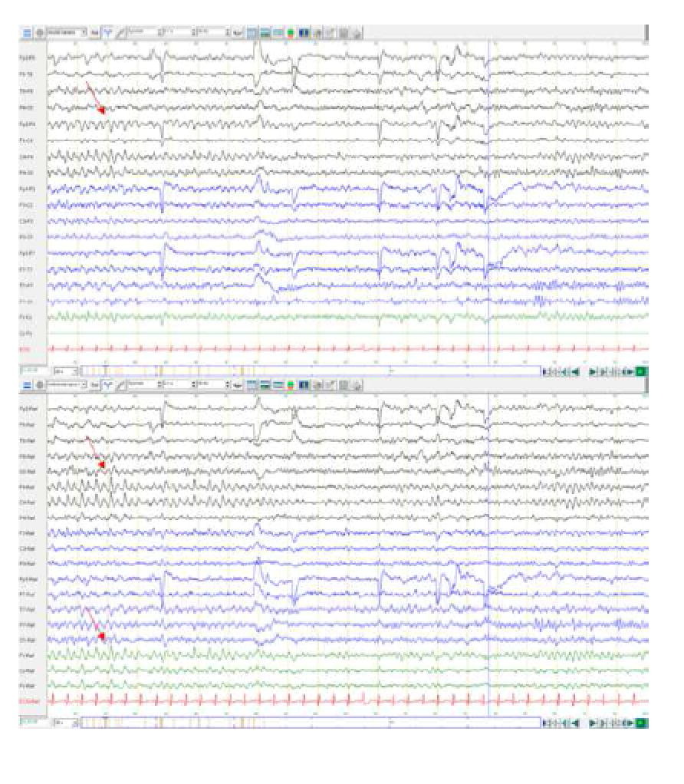Click the play forward arrow under upper EEG panel
Viewport: 684px width, 784px height.
tap(593, 371)
